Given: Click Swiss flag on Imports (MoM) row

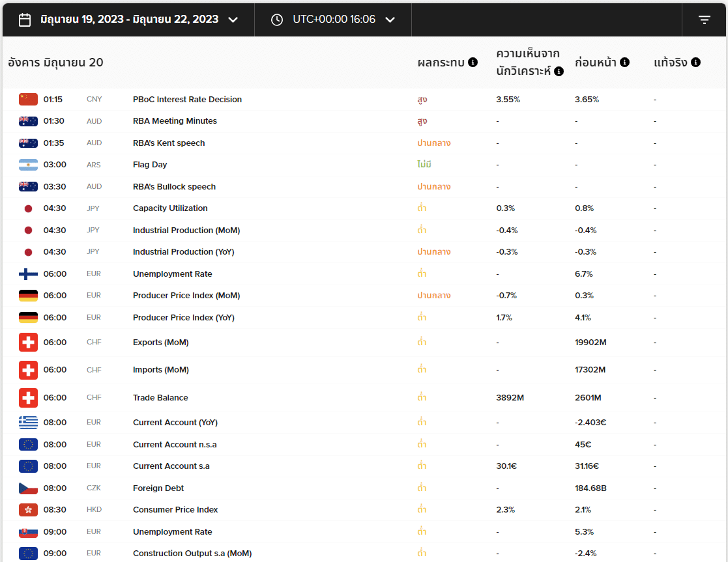Looking at the screenshot, I should click(28, 370).
